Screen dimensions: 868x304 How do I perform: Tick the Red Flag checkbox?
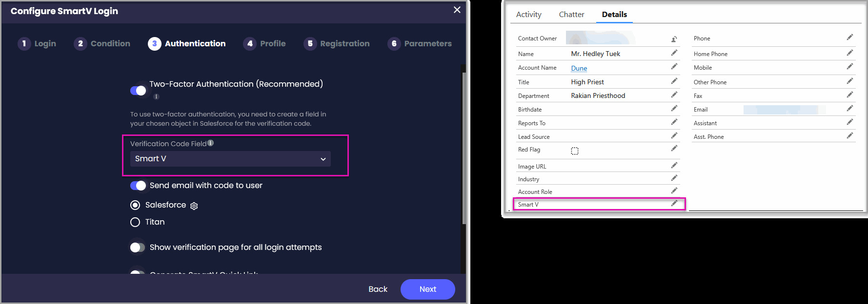click(575, 151)
